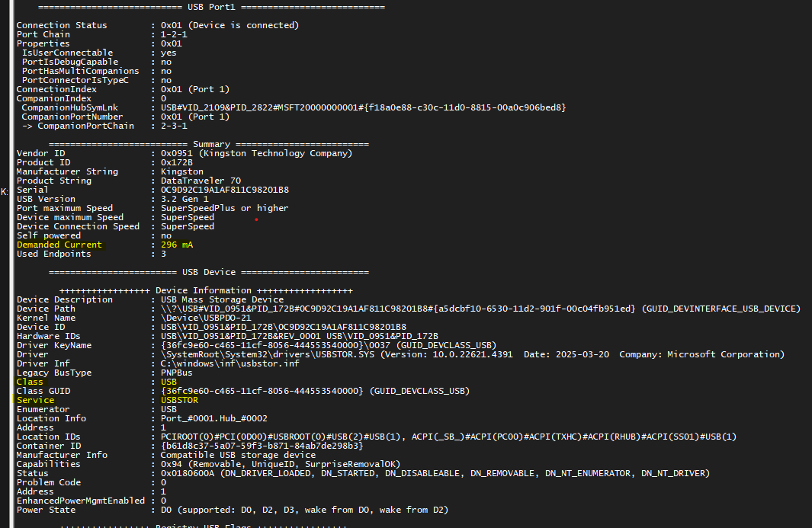Click the CompanionHubSymLnk value string
812x528 pixels.
(x=363, y=107)
